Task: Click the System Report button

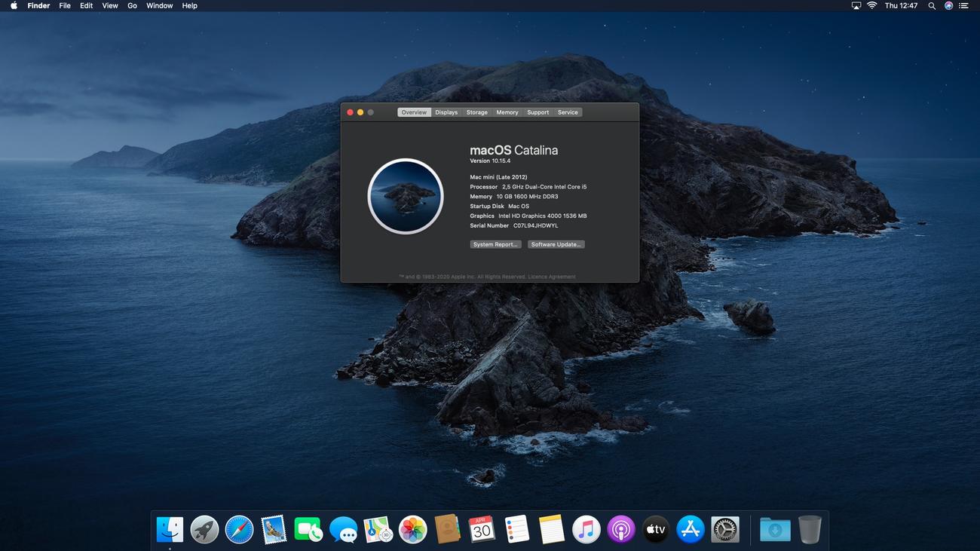Action: (495, 244)
